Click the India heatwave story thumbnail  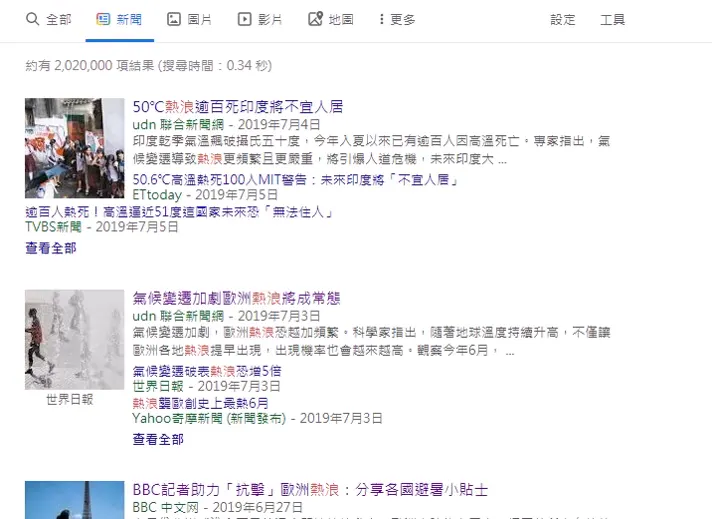click(74, 148)
